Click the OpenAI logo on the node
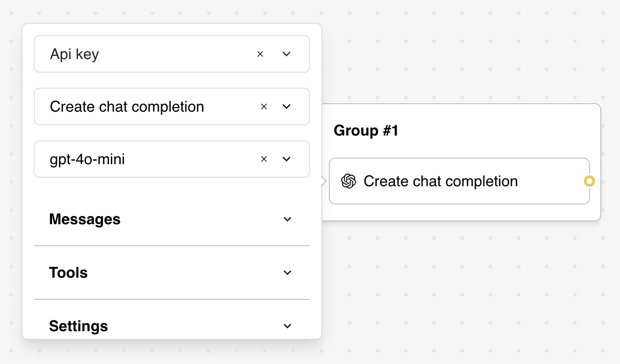The image size is (620, 364). (x=348, y=181)
